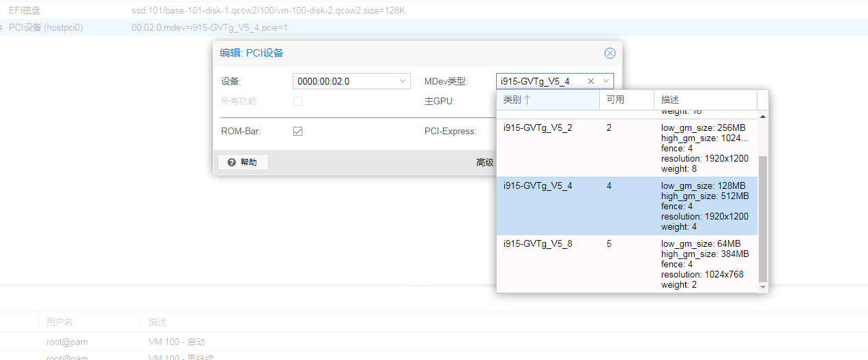Click the ROM-Bar label

pyautogui.click(x=241, y=131)
